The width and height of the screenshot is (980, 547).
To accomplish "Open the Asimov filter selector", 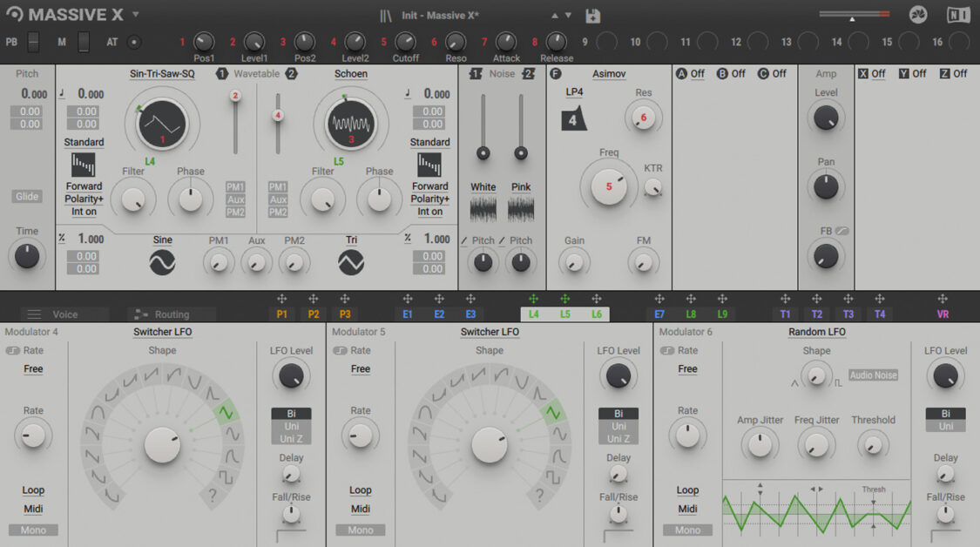I will click(x=610, y=74).
